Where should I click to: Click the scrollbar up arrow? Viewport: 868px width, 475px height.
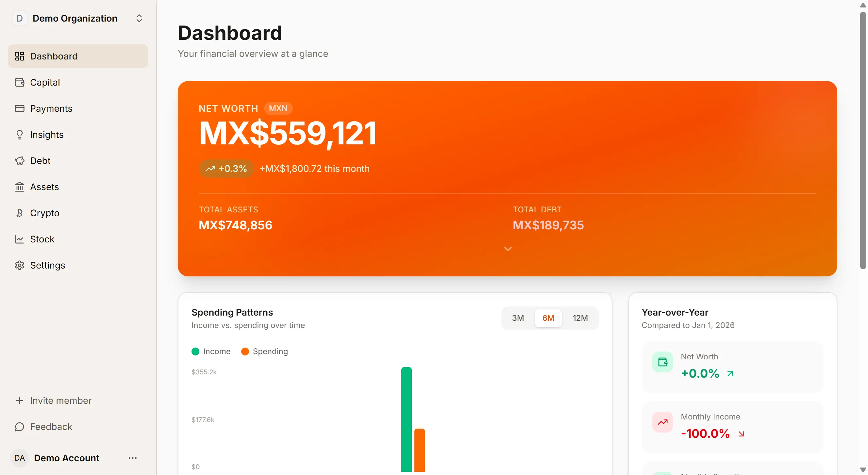click(863, 5)
